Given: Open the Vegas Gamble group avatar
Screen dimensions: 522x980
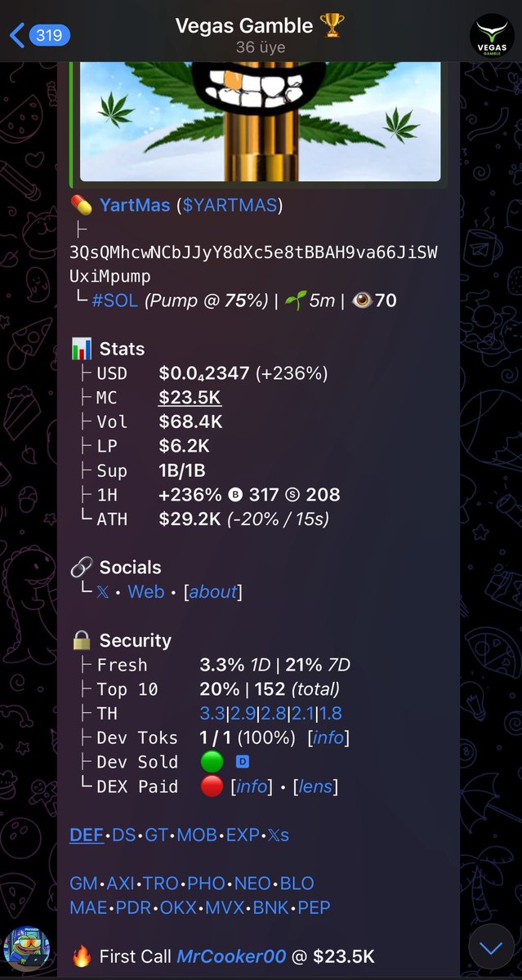Looking at the screenshot, I should (492, 37).
